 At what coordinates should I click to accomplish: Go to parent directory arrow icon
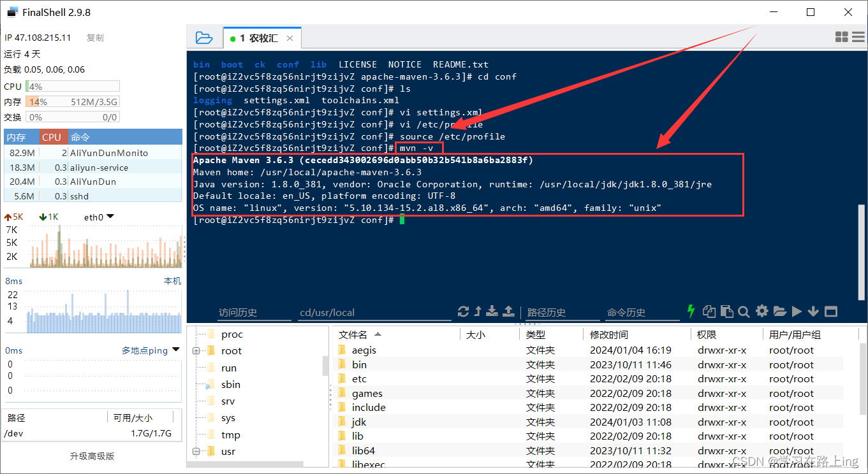coord(478,312)
